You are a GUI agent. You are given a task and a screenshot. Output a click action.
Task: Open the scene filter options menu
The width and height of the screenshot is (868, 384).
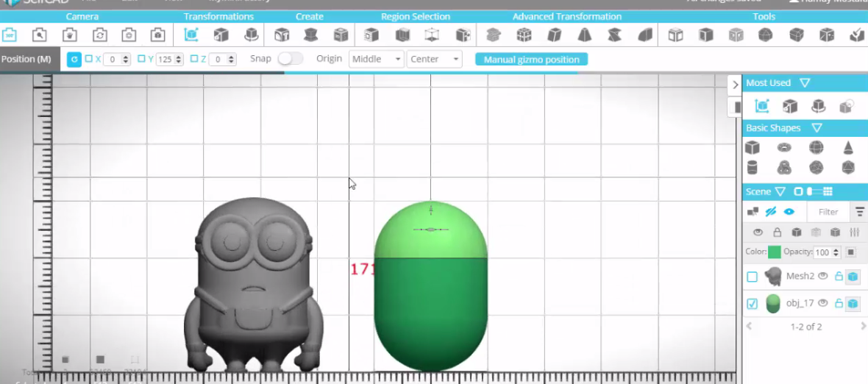[x=860, y=211]
